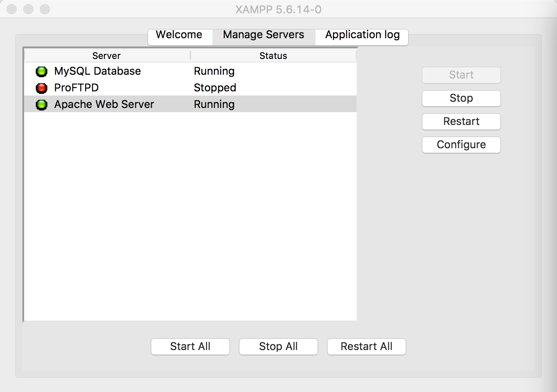Select the Manage Servers tab
The height and width of the screenshot is (392, 557).
pos(264,35)
